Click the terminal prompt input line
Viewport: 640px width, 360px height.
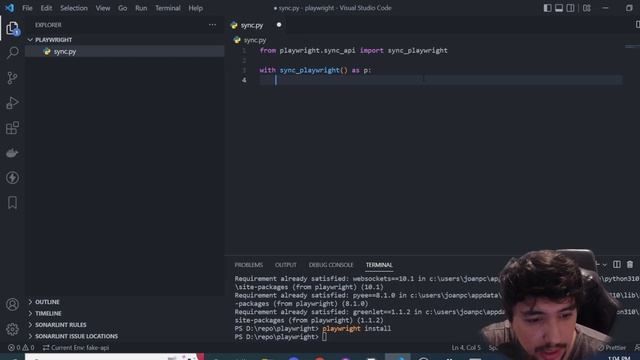coord(281,337)
